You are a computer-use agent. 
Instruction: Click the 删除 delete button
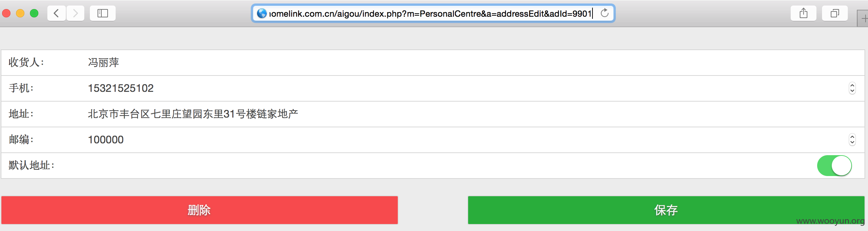[x=200, y=210]
